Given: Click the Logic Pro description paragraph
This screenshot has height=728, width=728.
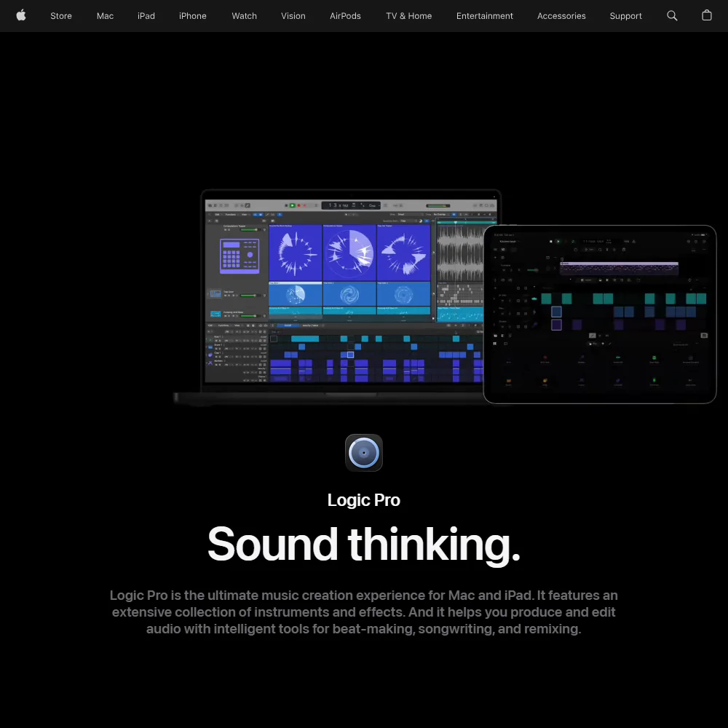Looking at the screenshot, I should pos(363,612).
